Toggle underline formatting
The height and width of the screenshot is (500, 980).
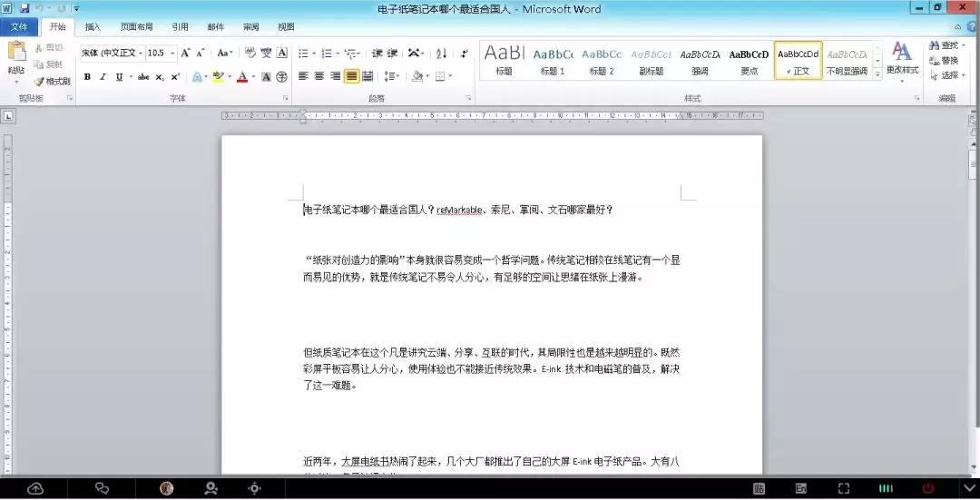pyautogui.click(x=119, y=77)
